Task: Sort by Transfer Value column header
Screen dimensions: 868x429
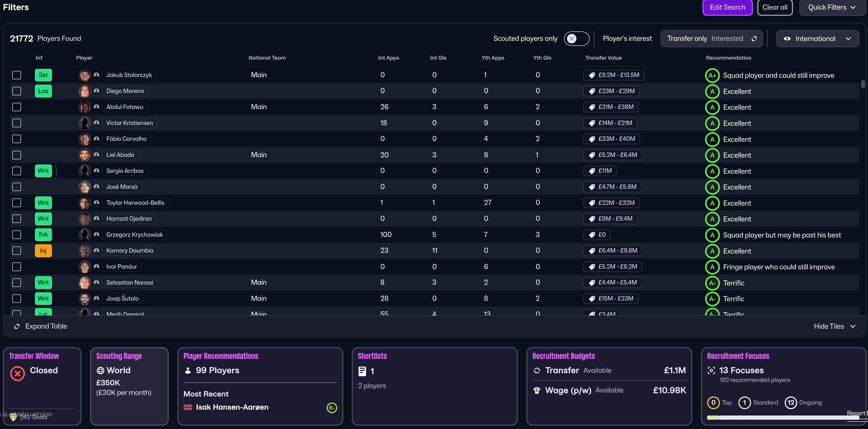Action: coord(603,58)
